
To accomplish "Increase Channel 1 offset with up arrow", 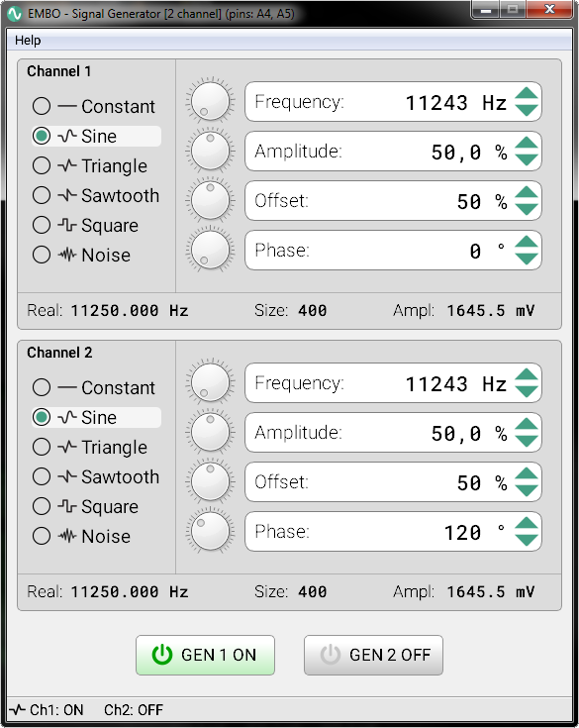I will (527, 193).
